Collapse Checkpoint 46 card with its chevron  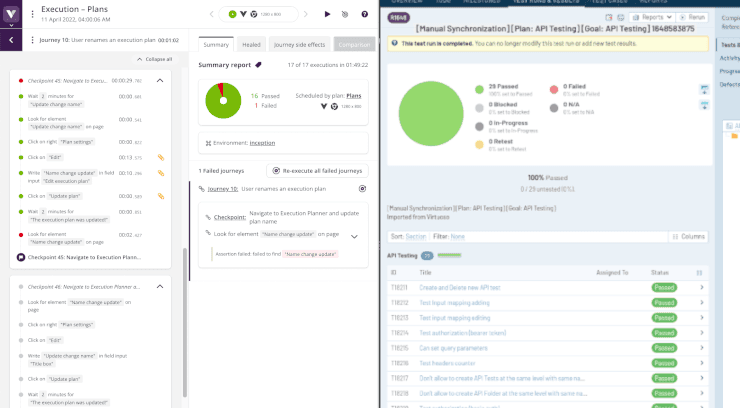point(160,287)
